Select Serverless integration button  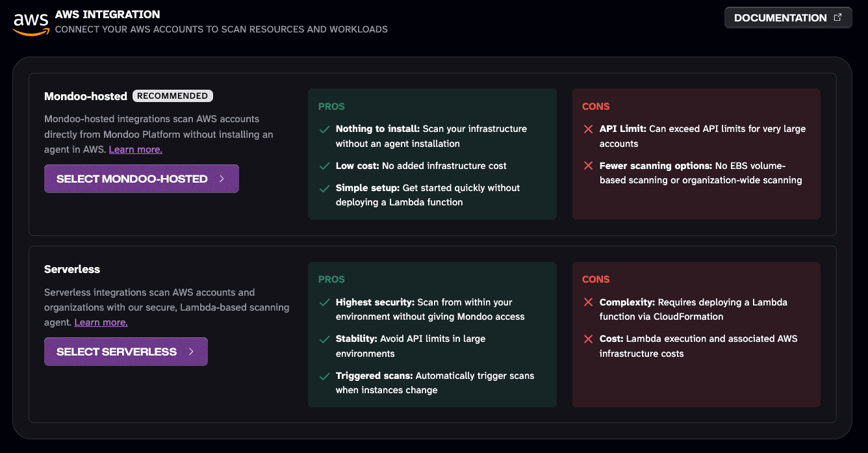126,352
